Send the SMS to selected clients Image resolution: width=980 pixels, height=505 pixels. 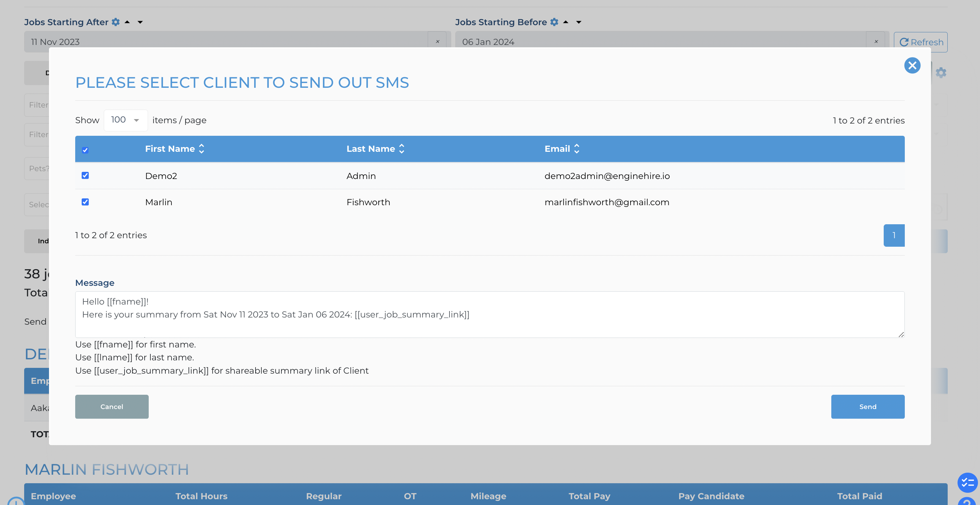867,406
